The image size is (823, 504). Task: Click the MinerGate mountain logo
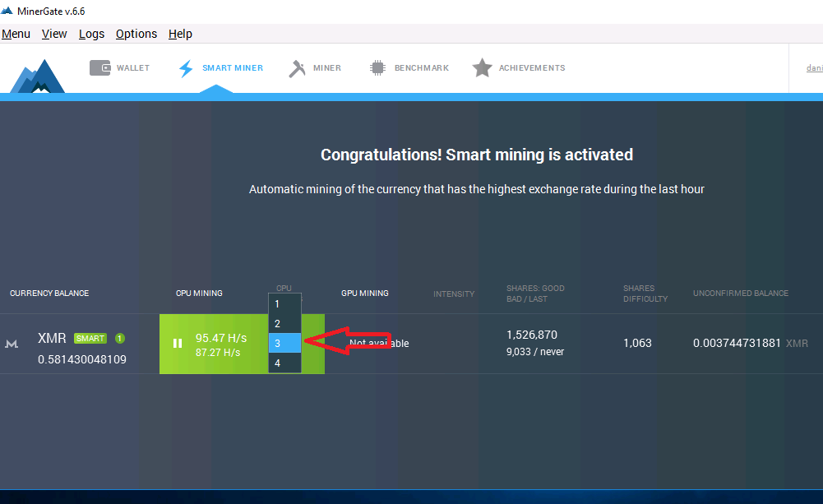(x=38, y=76)
